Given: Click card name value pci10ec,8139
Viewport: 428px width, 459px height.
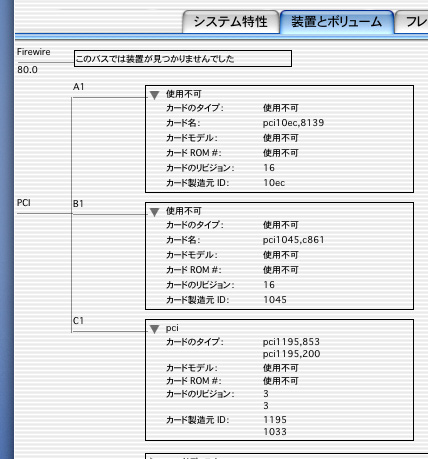Looking at the screenshot, I should (x=293, y=123).
